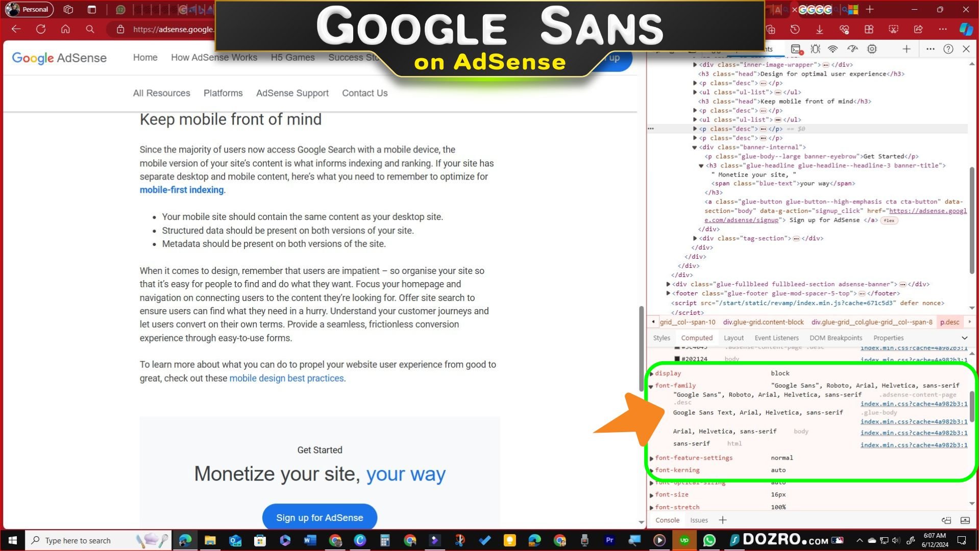Open Home nav item
The height and width of the screenshot is (551, 980).
click(145, 58)
